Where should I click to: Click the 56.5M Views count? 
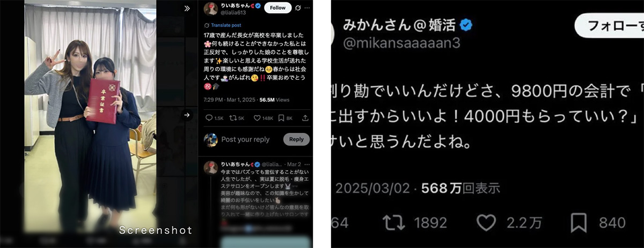click(x=275, y=100)
